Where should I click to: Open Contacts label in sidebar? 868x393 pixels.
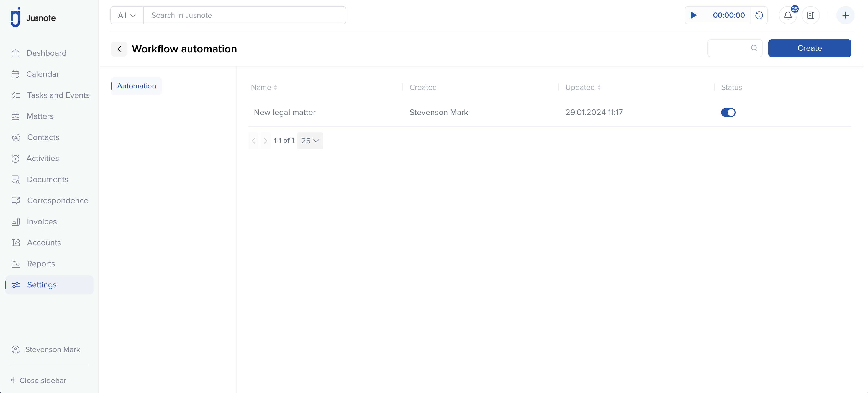[x=43, y=137]
